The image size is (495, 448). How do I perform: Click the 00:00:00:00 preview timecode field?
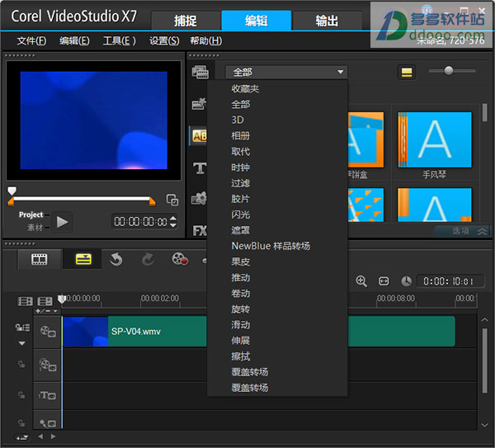coord(140,222)
